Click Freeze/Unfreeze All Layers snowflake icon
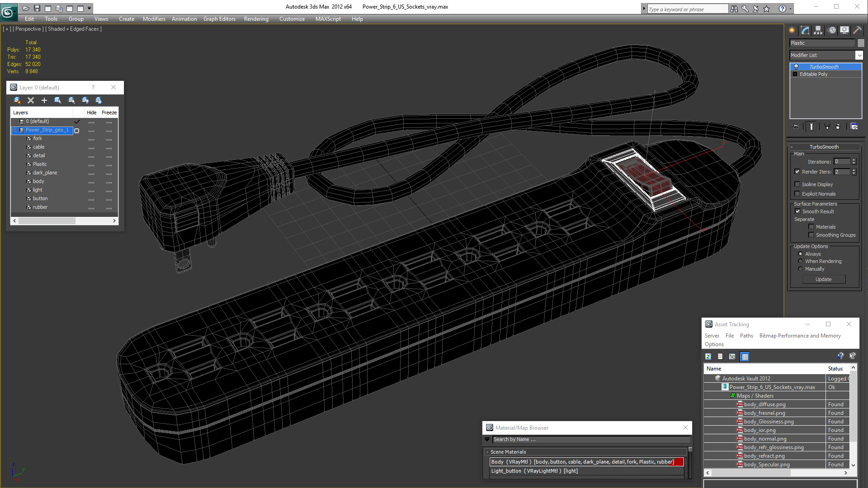The height and width of the screenshot is (488, 868). click(x=99, y=100)
